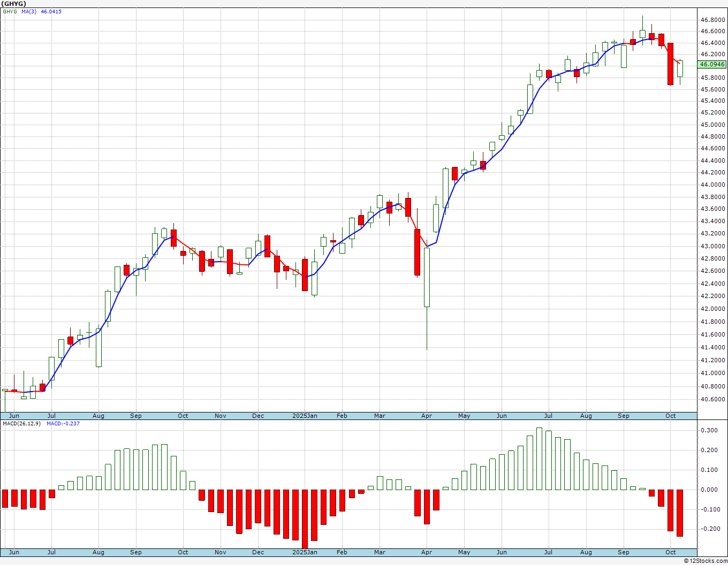The height and width of the screenshot is (565, 728).
Task: Click the 46.4000 price axis label
Action: (x=714, y=43)
